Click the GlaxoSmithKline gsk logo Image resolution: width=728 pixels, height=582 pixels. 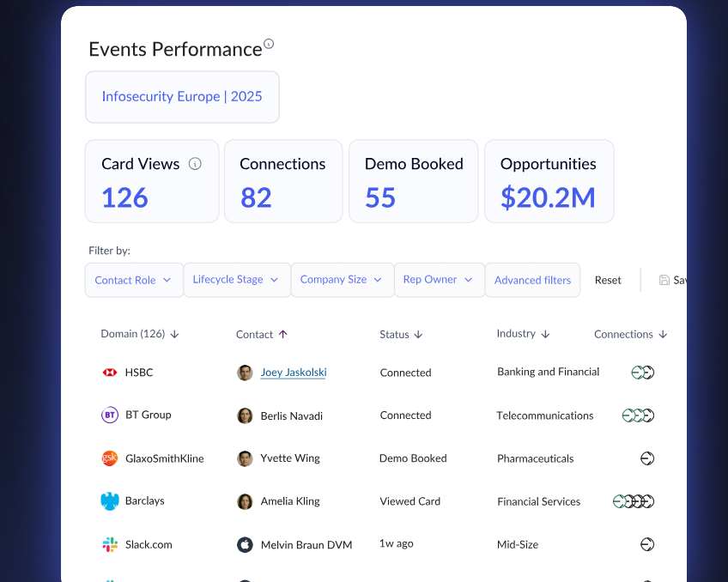click(110, 458)
